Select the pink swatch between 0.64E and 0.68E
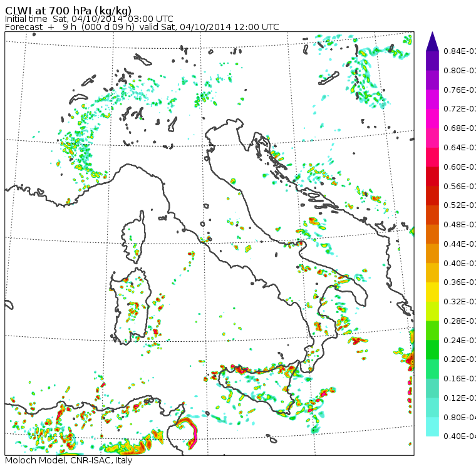The width and height of the screenshot is (476, 469). pos(432,138)
